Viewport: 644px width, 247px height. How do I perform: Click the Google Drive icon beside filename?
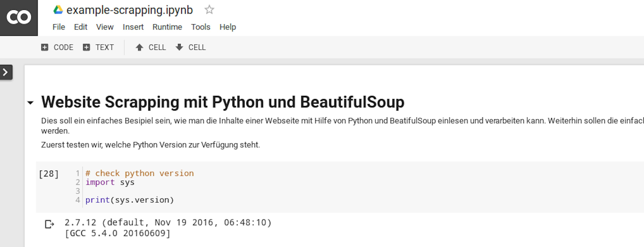tap(58, 10)
